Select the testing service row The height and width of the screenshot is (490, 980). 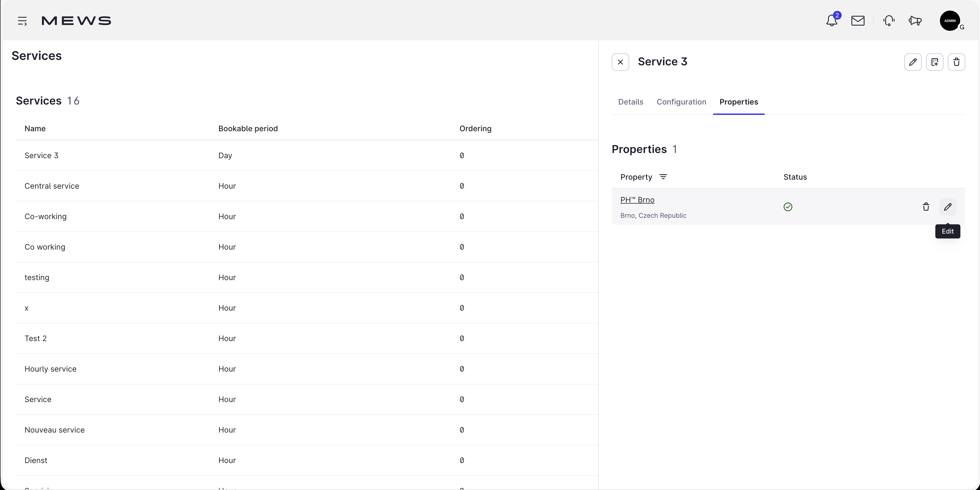pyautogui.click(x=307, y=277)
